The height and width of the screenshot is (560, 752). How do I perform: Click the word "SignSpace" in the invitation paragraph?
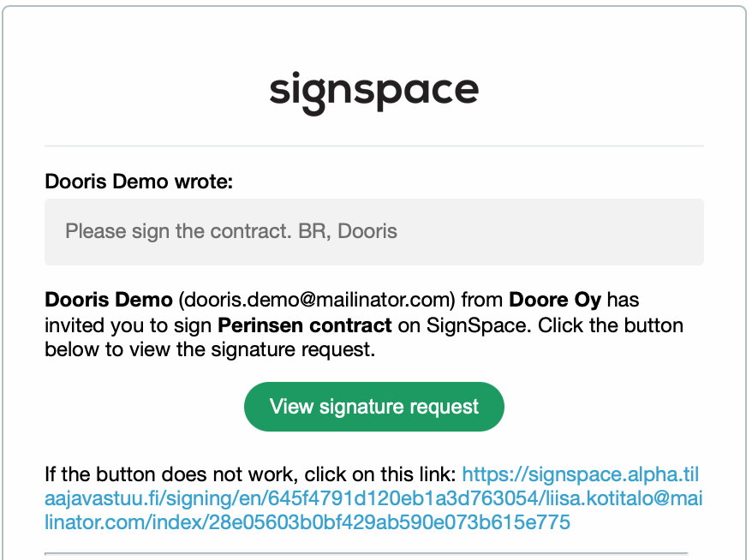pos(476,325)
